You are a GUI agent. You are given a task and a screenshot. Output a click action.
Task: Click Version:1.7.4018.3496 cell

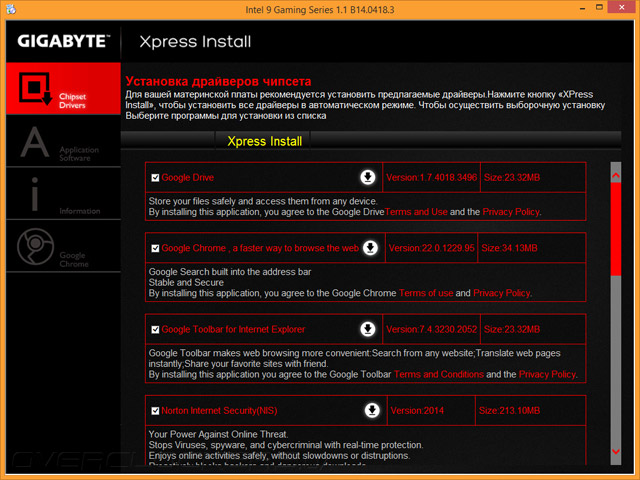[x=431, y=178]
